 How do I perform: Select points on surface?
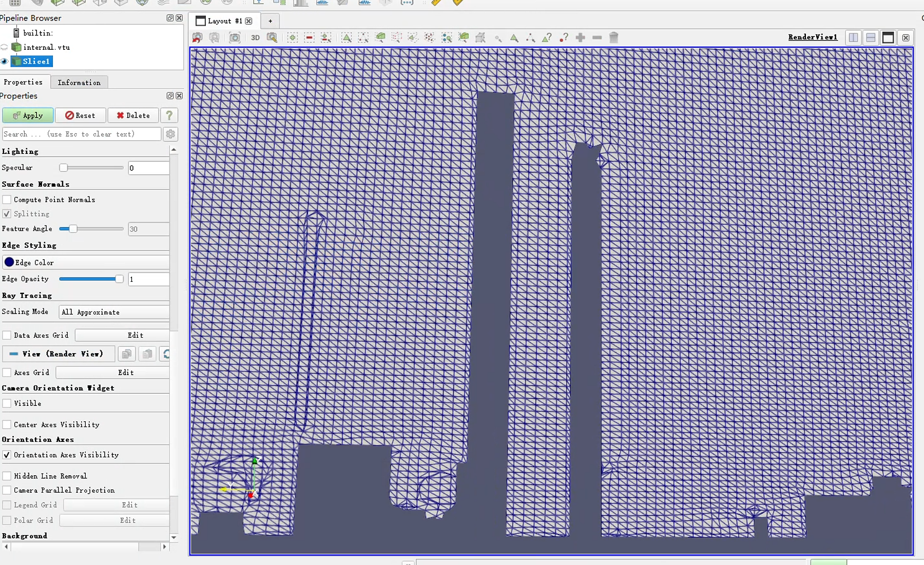(x=363, y=37)
